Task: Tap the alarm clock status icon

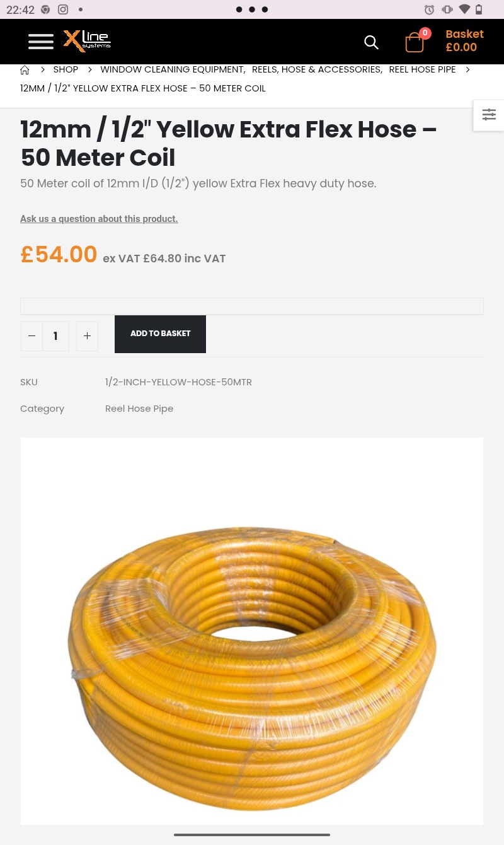Action: coord(429,9)
